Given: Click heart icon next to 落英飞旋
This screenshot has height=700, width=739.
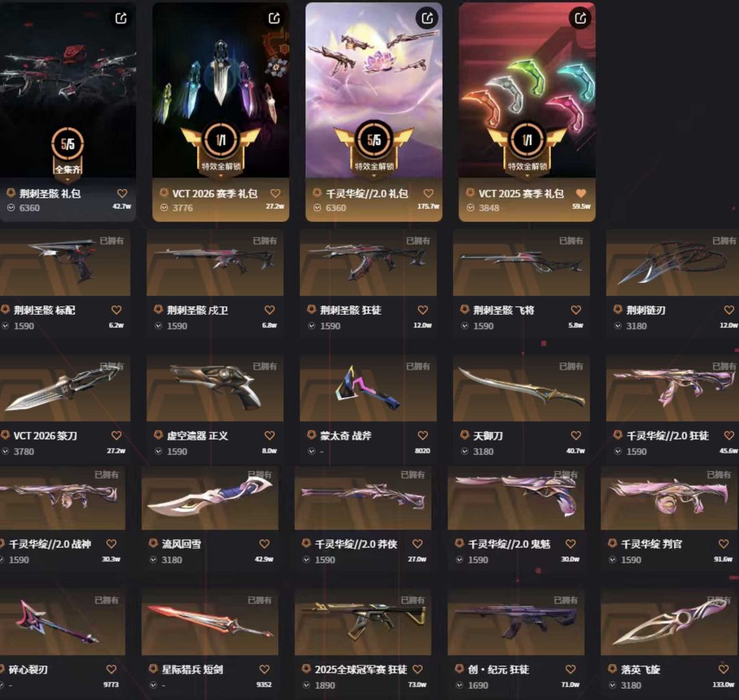Looking at the screenshot, I should (x=723, y=669).
